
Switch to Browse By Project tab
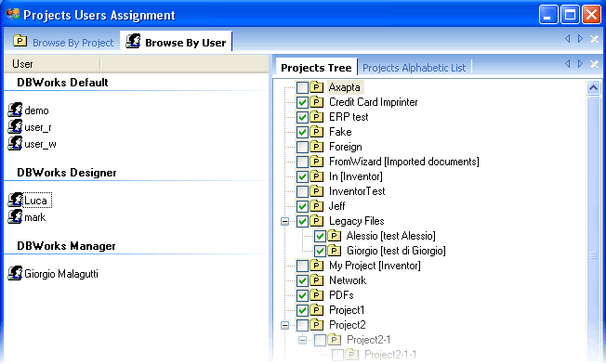(x=63, y=42)
